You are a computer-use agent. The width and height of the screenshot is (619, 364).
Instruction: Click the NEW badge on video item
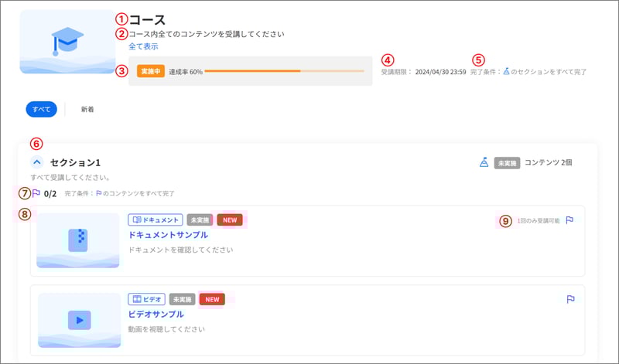coord(212,299)
